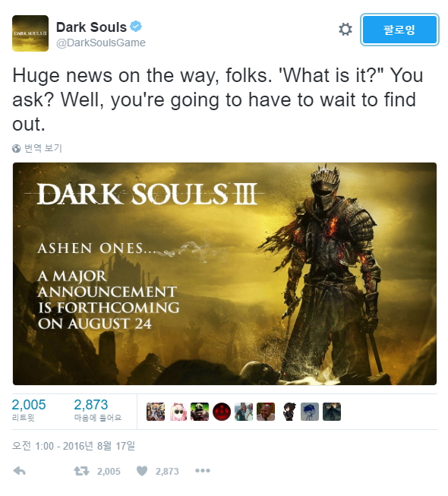This screenshot has height=496, width=448.
Task: Open the @DarkSoulsGame handle link
Action: [101, 43]
